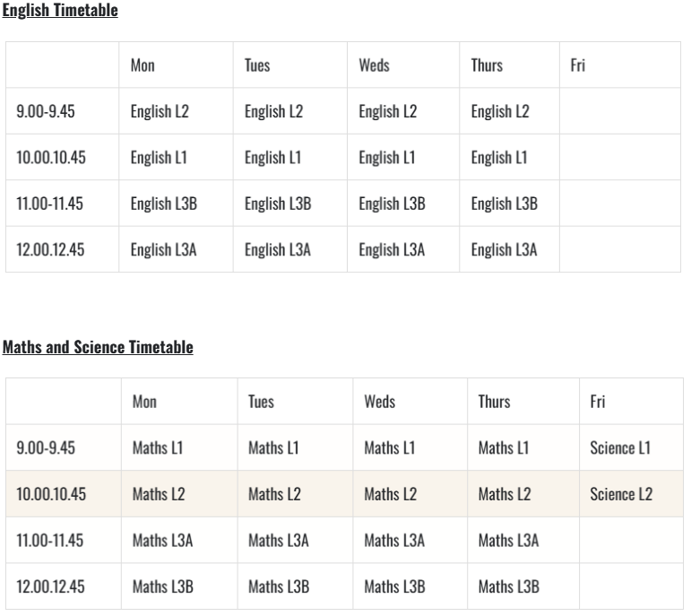
Task: Click Monday Maths L1 cell
Action: pyautogui.click(x=157, y=447)
